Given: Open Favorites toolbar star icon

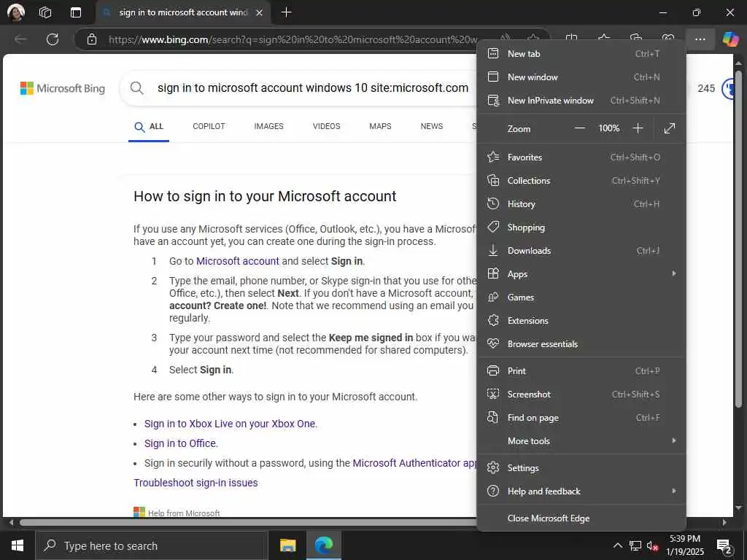Looking at the screenshot, I should tap(603, 38).
